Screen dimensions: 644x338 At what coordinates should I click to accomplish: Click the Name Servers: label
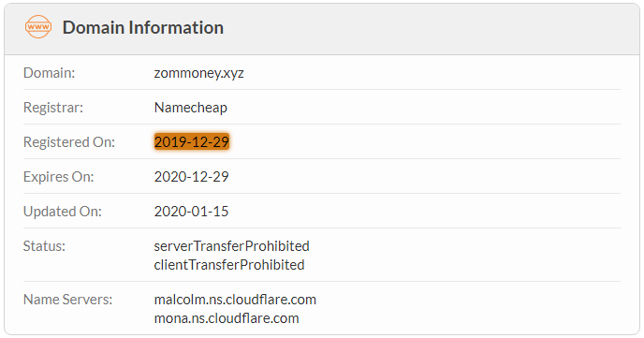pyautogui.click(x=67, y=300)
